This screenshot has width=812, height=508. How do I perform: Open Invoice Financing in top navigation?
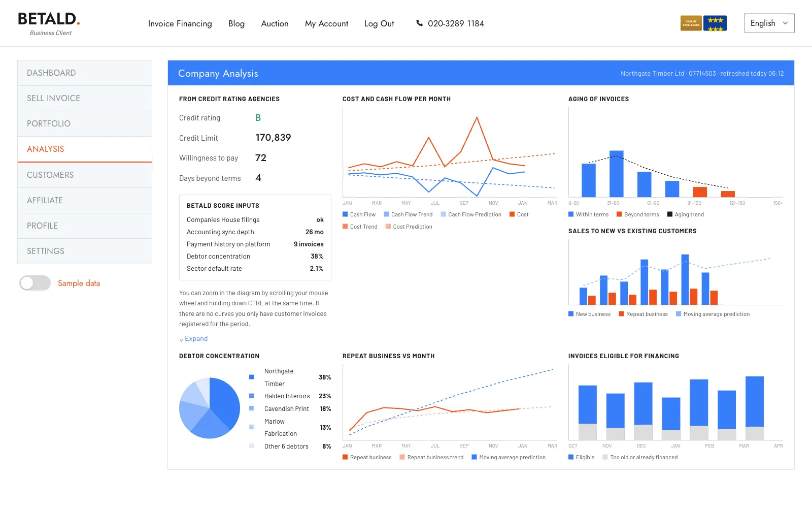click(180, 24)
